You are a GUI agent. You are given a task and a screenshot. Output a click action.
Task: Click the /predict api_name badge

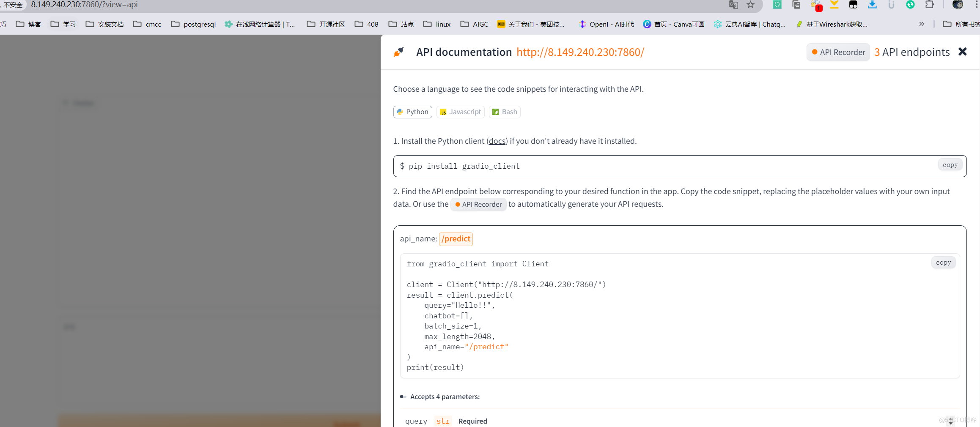456,239
